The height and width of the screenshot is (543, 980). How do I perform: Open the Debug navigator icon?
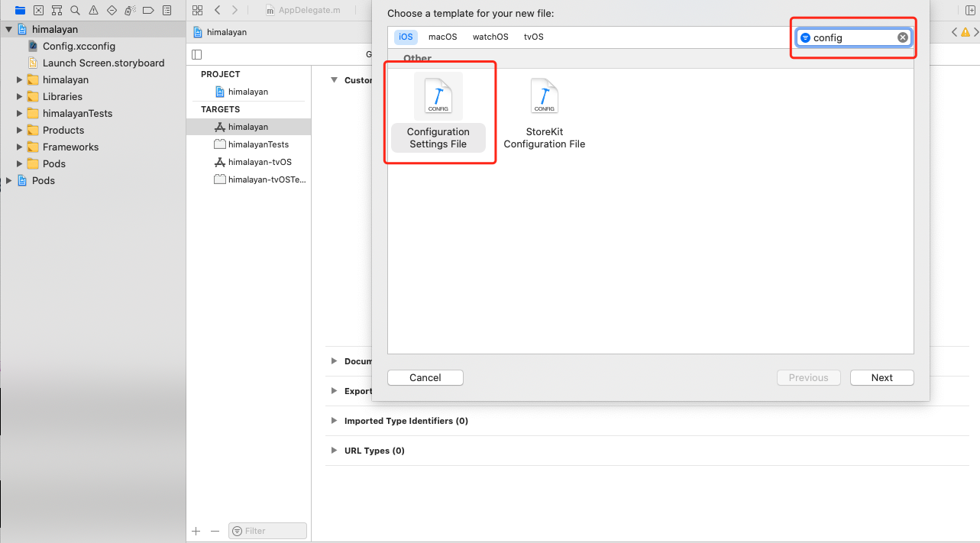[x=130, y=10]
